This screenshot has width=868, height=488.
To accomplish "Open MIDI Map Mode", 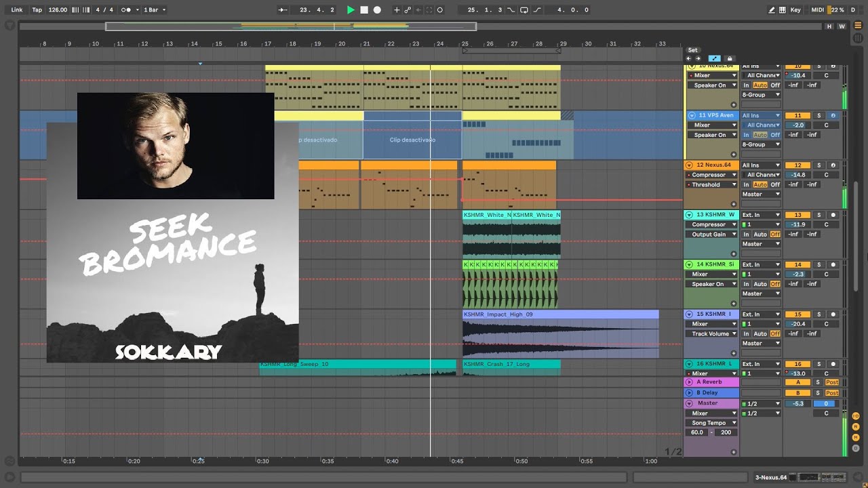I will 818,10.
